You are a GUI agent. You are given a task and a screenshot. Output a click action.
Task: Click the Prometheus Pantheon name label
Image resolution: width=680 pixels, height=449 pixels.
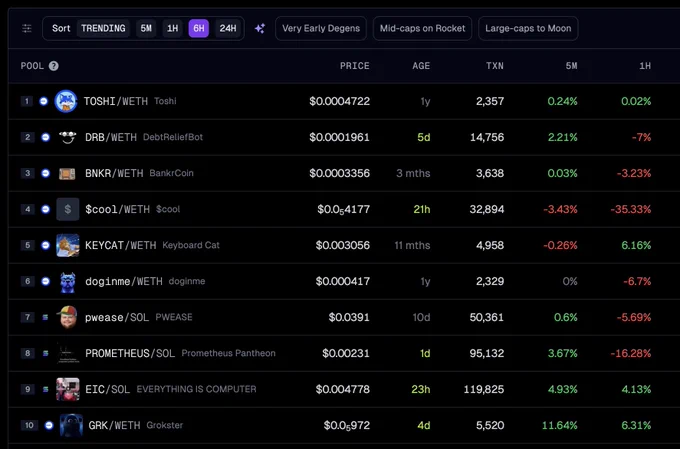229,353
